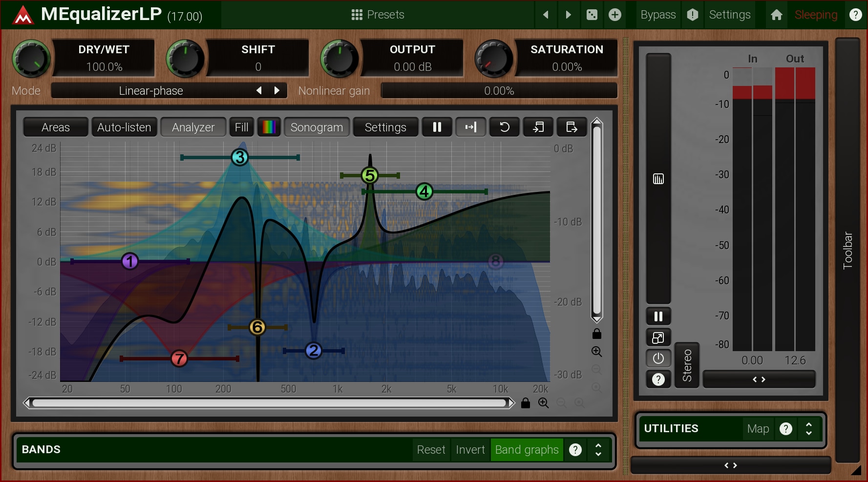This screenshot has width=868, height=482.
Task: Toggle the Bypass button
Action: pyautogui.click(x=657, y=15)
